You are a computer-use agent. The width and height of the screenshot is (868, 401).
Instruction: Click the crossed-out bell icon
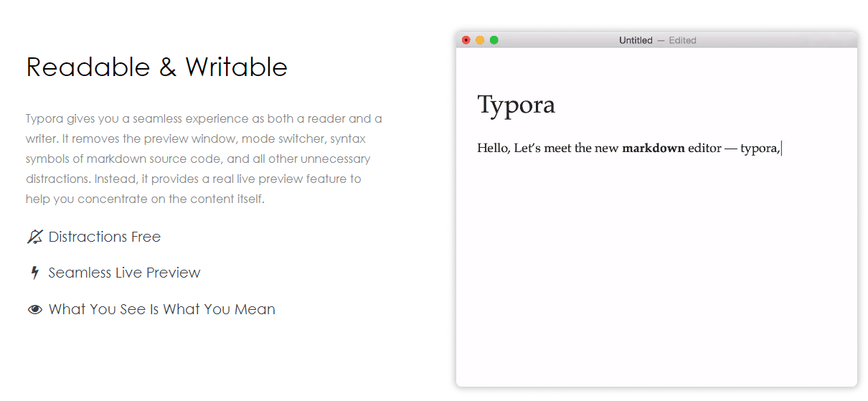coord(34,237)
